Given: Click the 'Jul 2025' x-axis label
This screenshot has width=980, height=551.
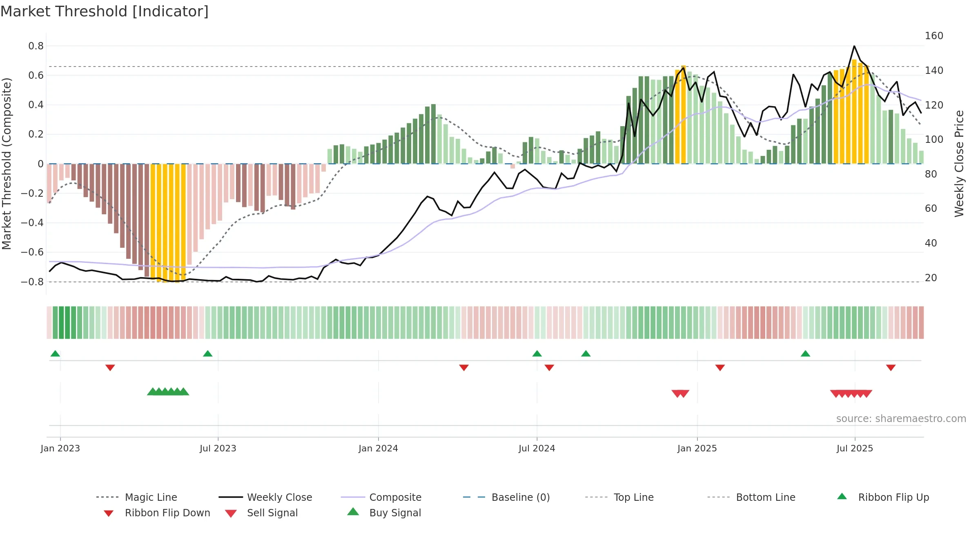Looking at the screenshot, I should tap(855, 448).
